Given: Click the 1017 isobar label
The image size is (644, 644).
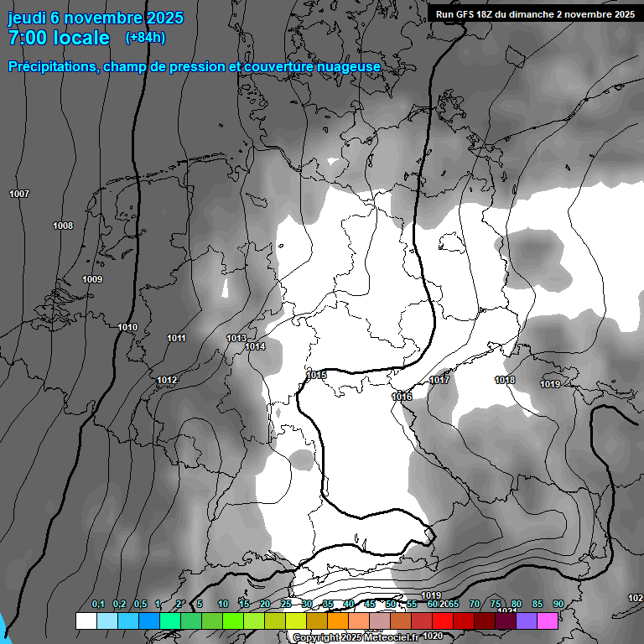Looking at the screenshot, I should point(439,381).
